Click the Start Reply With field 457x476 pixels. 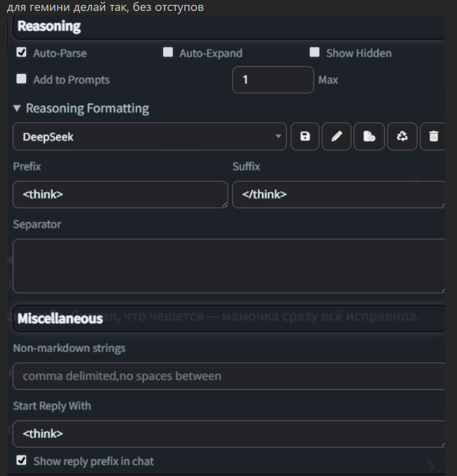point(228,434)
